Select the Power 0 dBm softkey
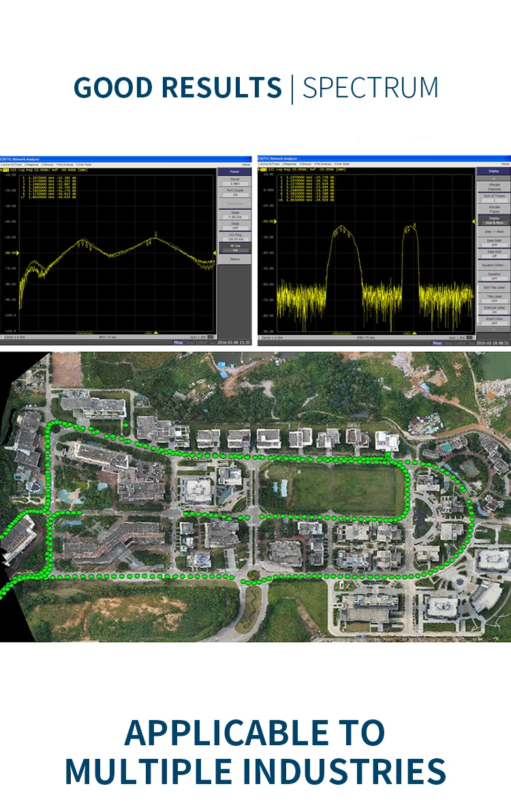 pyautogui.click(x=235, y=181)
